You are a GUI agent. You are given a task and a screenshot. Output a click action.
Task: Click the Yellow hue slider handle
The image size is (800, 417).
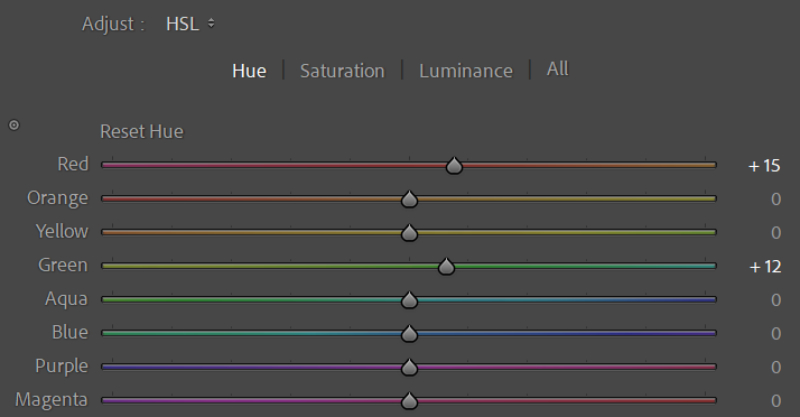click(x=408, y=232)
